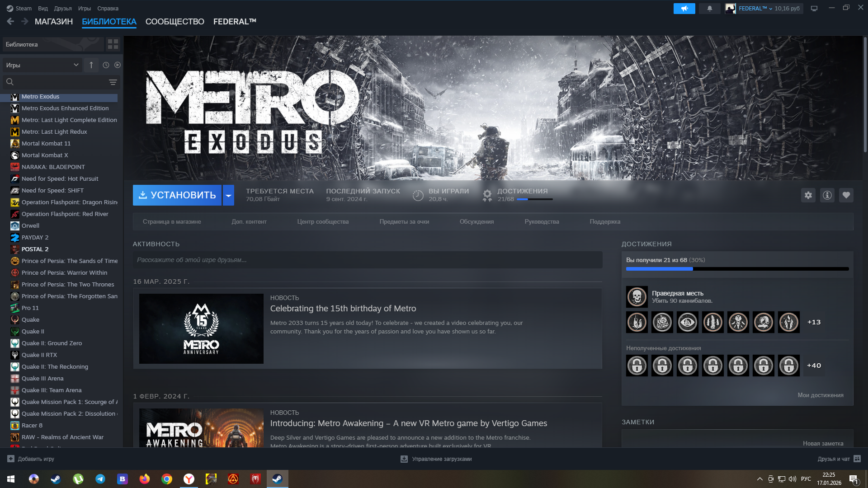Click the Add a game plus icon
This screenshot has width=868, height=488.
[x=11, y=459]
